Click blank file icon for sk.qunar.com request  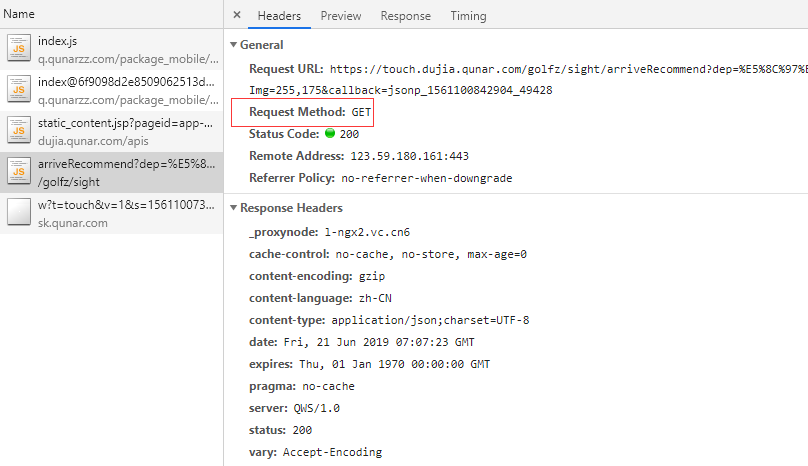coord(19,213)
